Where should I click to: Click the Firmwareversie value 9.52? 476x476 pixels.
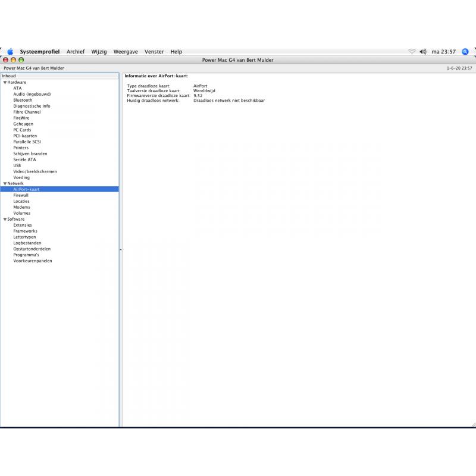click(x=198, y=96)
